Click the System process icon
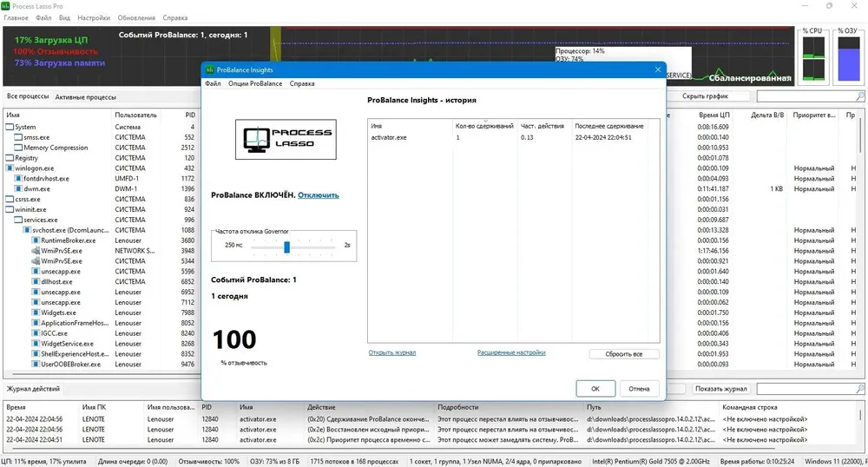 [10, 127]
